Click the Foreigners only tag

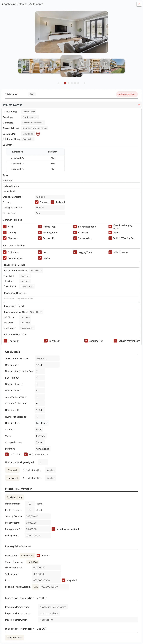click(x=15, y=497)
